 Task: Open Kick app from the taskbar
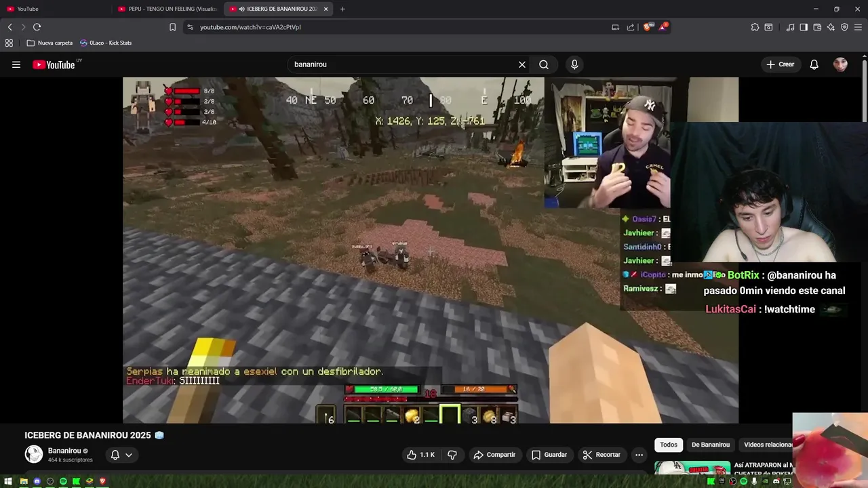tap(77, 481)
